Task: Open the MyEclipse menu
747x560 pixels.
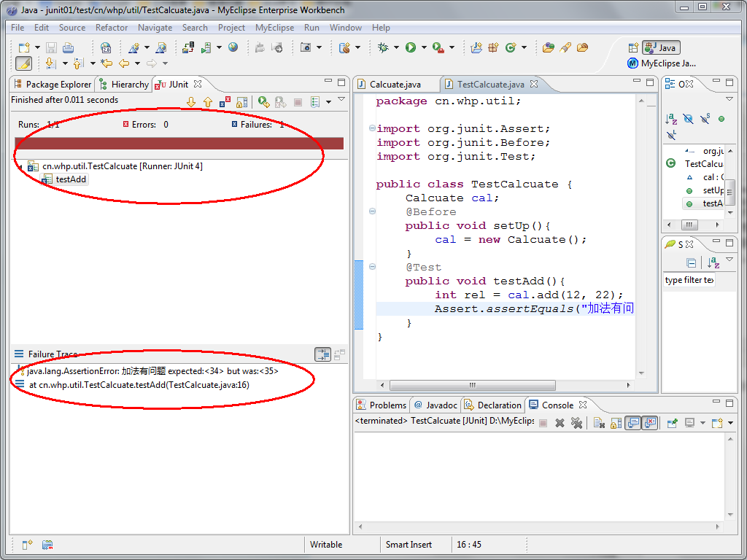Action: [274, 28]
